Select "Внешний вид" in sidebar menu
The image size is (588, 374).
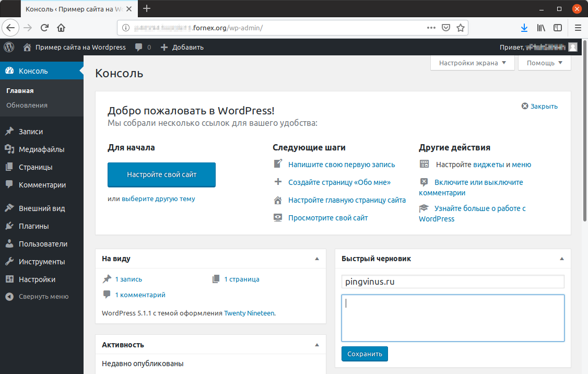pyautogui.click(x=42, y=208)
